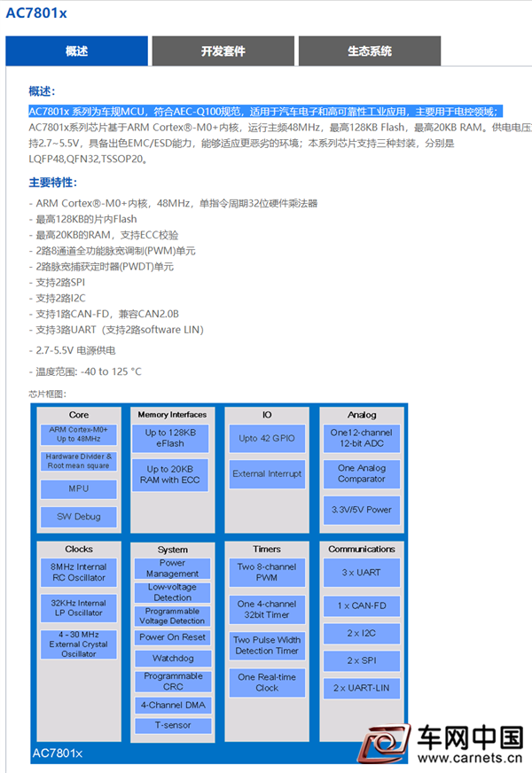Click the 4-30 MHz External Crystal Oscillator block
Image resolution: width=532 pixels, height=773 pixels.
[x=78, y=644]
